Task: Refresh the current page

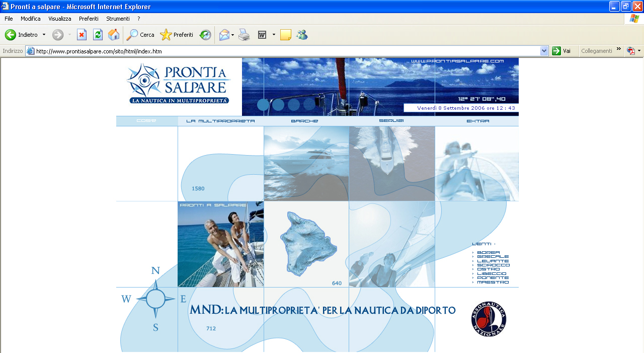Action: click(98, 35)
